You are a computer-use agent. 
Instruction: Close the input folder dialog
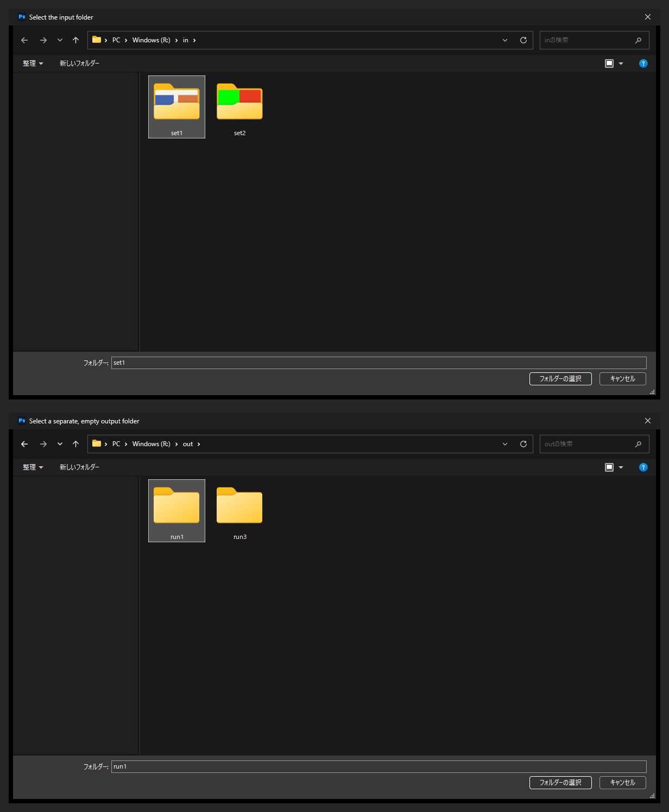click(x=648, y=17)
